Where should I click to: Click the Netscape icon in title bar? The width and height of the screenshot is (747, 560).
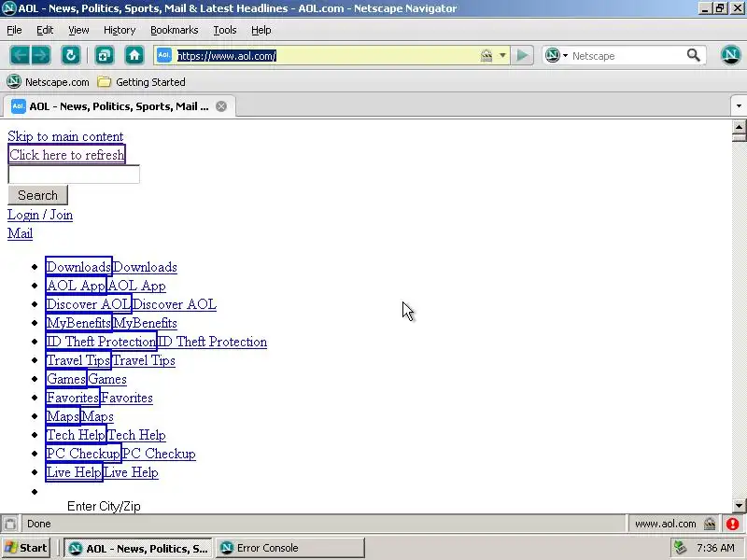(x=8, y=8)
